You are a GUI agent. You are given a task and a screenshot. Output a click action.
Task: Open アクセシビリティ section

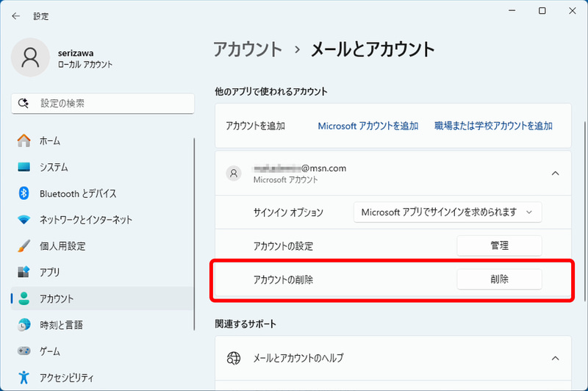click(102, 377)
